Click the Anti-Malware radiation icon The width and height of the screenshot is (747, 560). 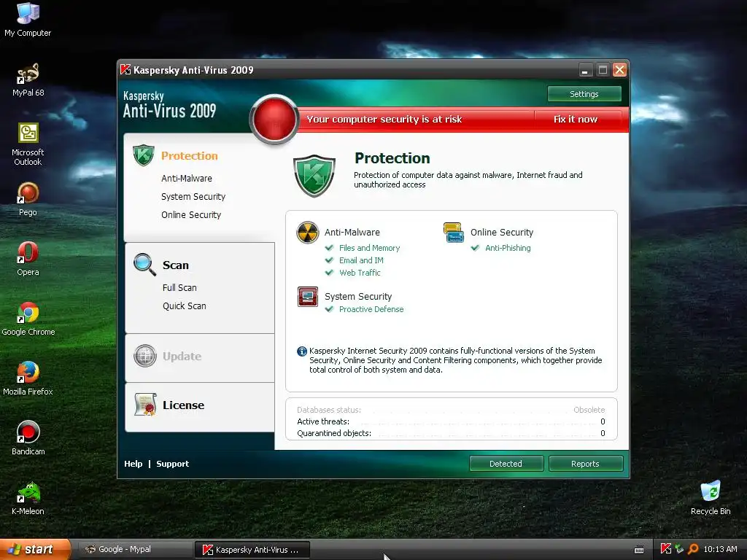point(308,233)
